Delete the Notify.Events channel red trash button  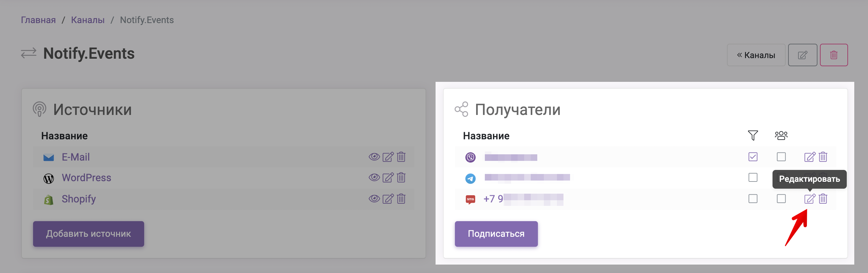pyautogui.click(x=834, y=55)
